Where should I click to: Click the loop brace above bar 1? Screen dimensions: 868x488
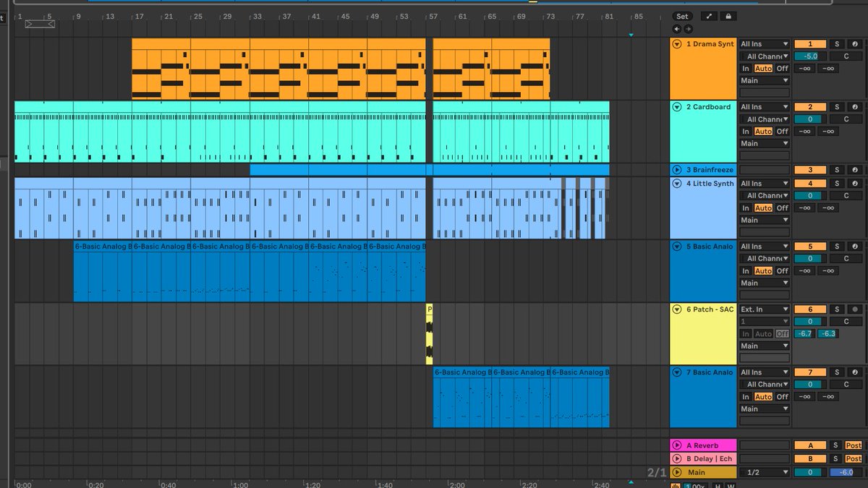(39, 25)
